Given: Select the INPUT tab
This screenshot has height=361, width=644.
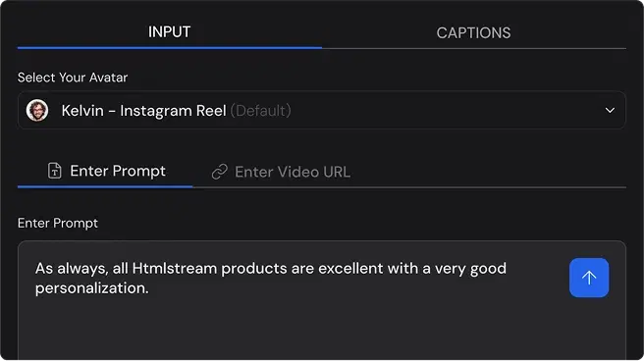Looking at the screenshot, I should (169, 32).
